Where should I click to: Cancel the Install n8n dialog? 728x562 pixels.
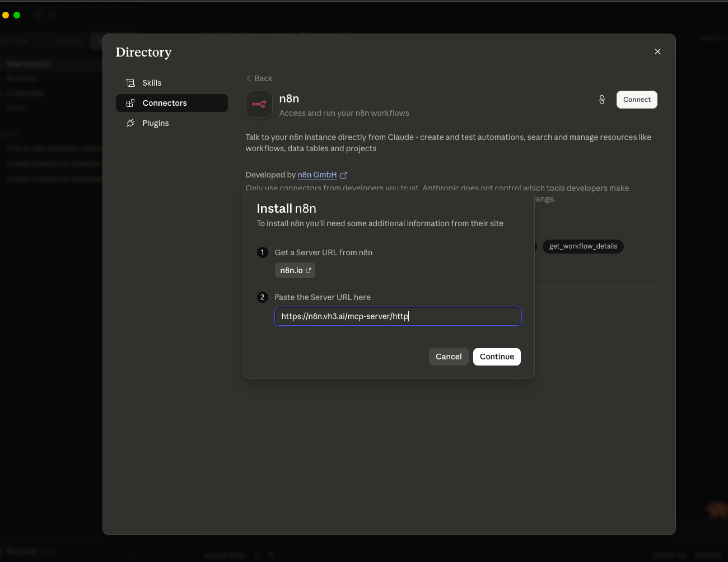[449, 357]
